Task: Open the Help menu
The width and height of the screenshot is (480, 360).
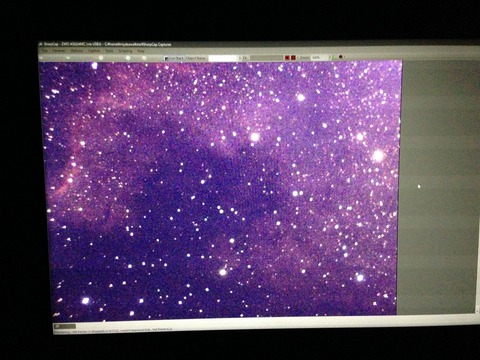Action: click(x=141, y=51)
